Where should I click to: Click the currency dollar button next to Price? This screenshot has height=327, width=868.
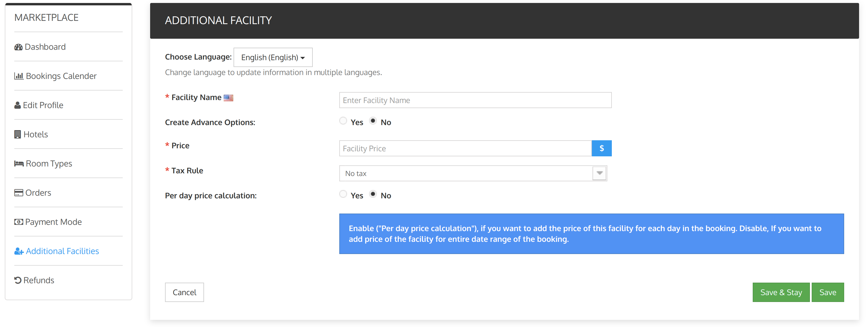pos(601,148)
